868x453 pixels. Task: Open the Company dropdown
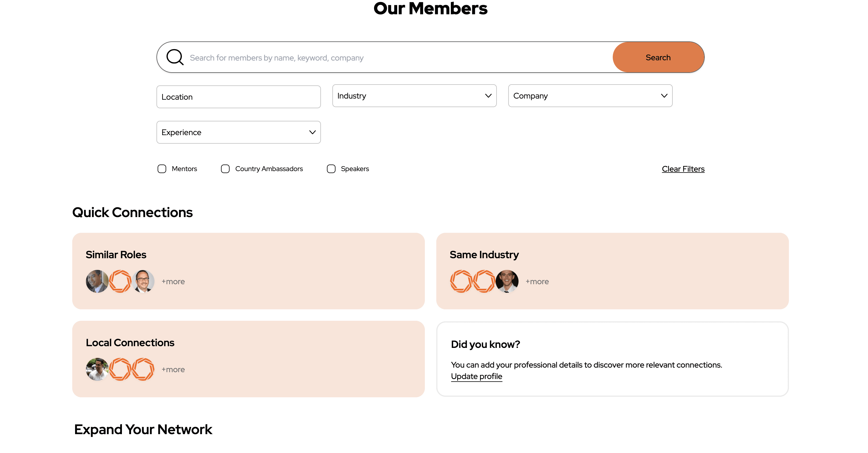coord(590,96)
